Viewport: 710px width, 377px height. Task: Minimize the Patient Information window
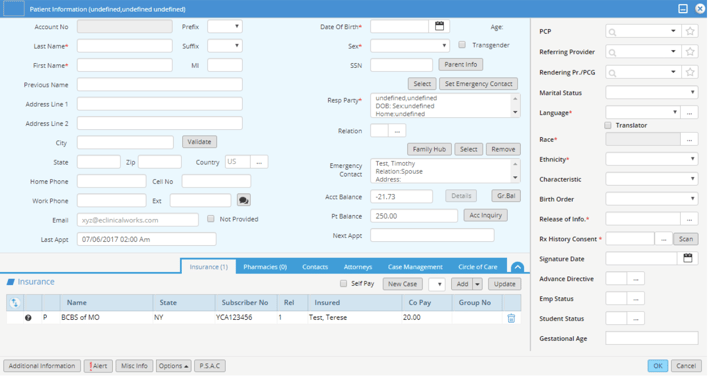click(x=683, y=9)
